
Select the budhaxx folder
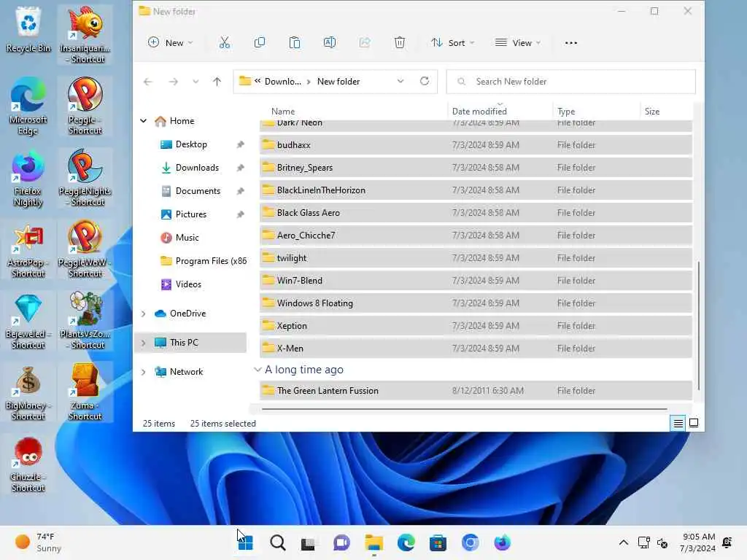click(476, 145)
